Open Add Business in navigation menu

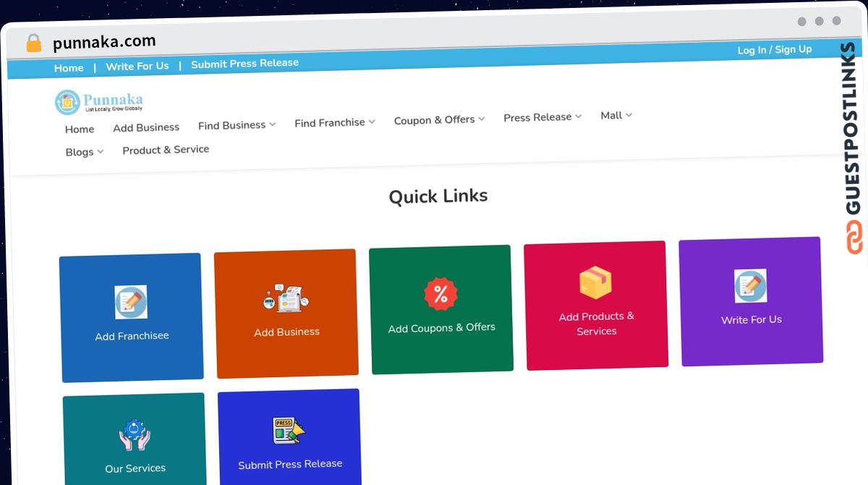coord(146,127)
